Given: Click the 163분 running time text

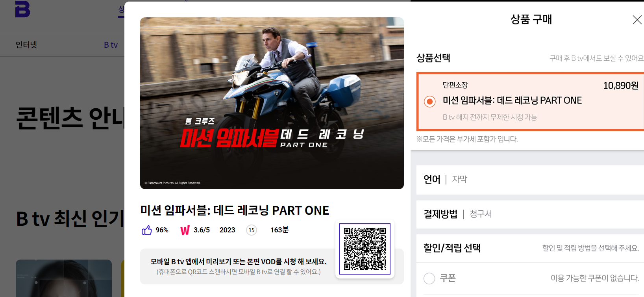Looking at the screenshot, I should pos(279,230).
